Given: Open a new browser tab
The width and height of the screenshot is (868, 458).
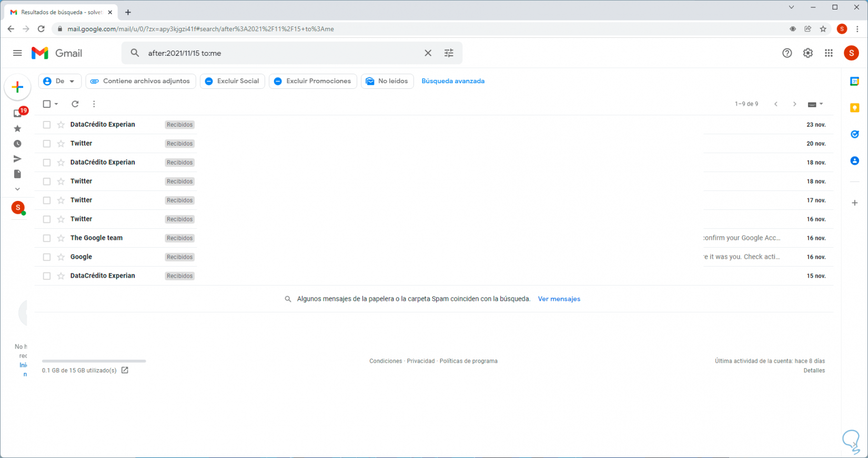Looking at the screenshot, I should point(128,12).
